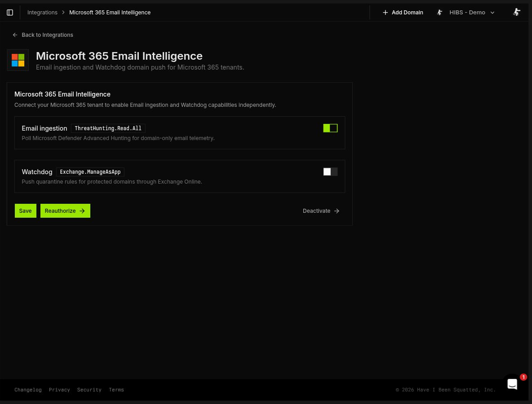
Task: Open the Terms footer link
Action: click(116, 390)
